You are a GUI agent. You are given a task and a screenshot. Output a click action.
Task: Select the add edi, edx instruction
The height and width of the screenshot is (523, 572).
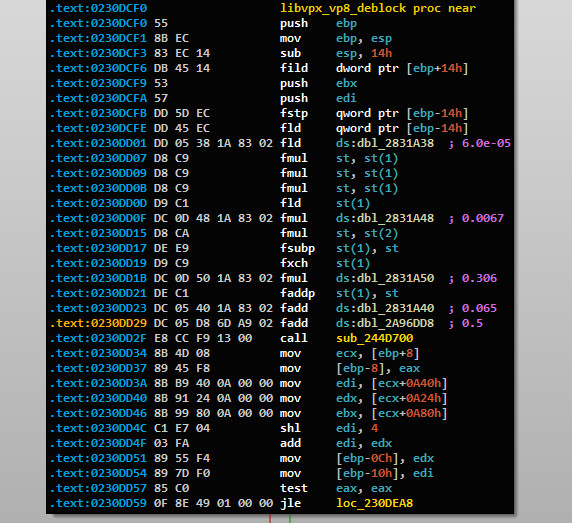[x=336, y=443]
